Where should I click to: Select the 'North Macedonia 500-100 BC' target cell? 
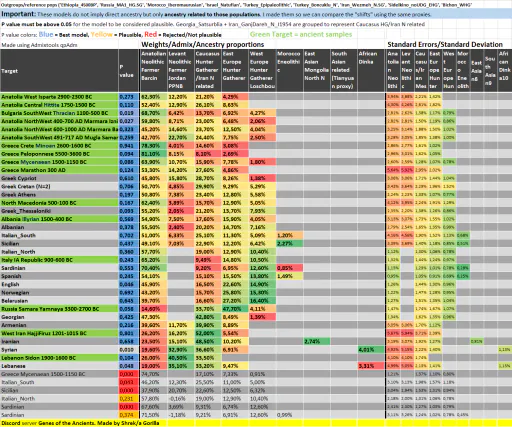pos(59,203)
